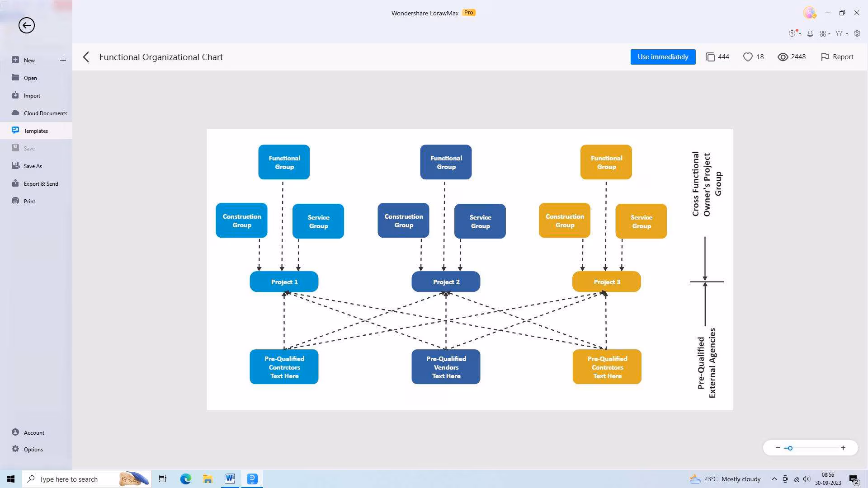Click the Use immediately button

[663, 57]
